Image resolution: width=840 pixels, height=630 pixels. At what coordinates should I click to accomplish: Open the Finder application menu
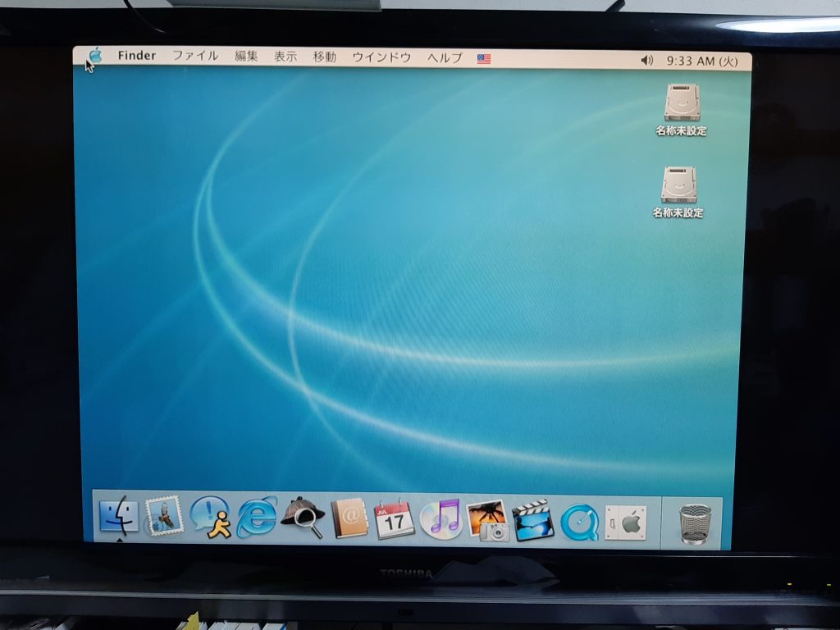coord(137,55)
